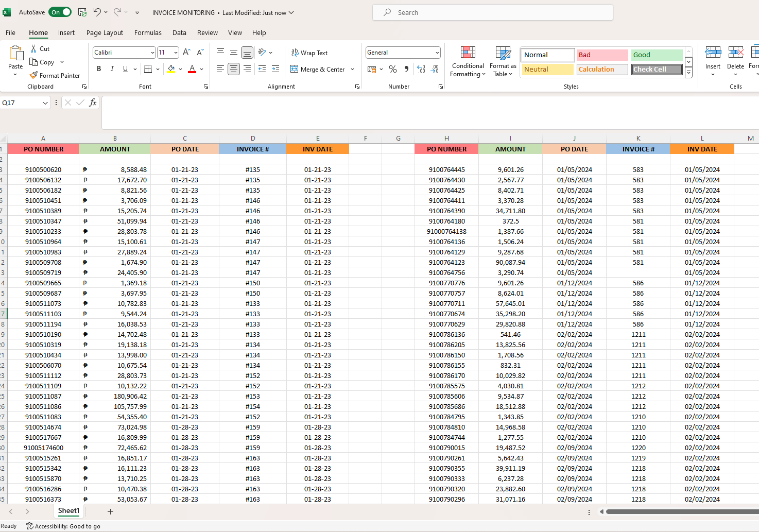759x532 pixels.
Task: Turn off the AutoSave switch
Action: 60,12
